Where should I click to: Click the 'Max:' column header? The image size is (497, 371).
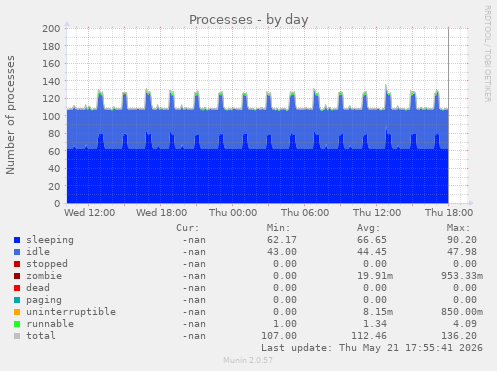[x=458, y=228]
